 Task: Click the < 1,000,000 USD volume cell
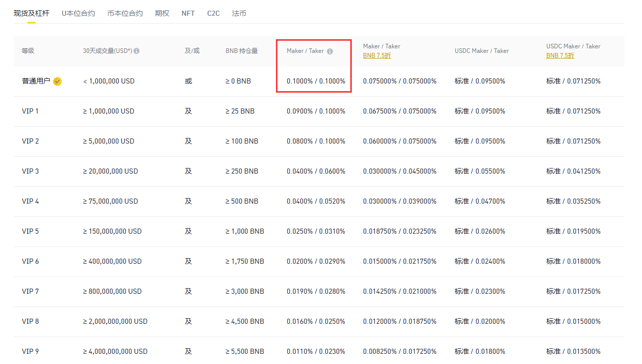pyautogui.click(x=109, y=81)
